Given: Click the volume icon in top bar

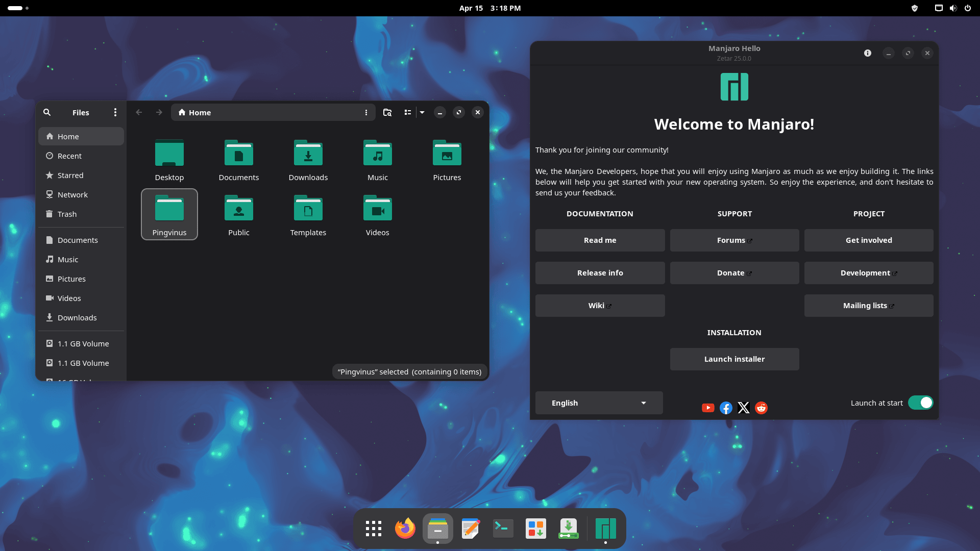Looking at the screenshot, I should pos(953,8).
